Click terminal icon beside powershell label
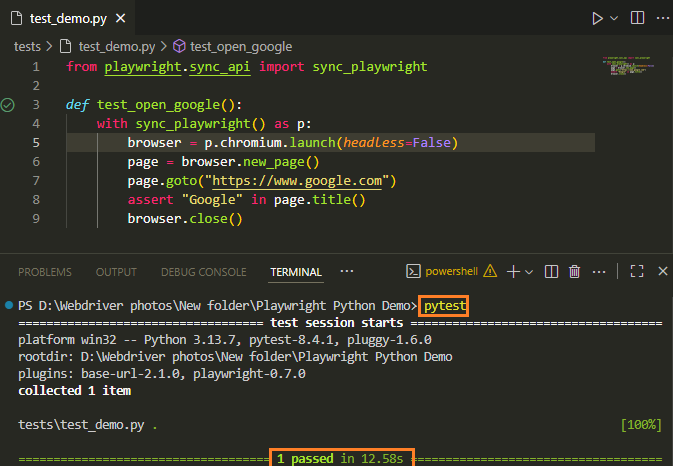673x466 pixels. pos(413,271)
